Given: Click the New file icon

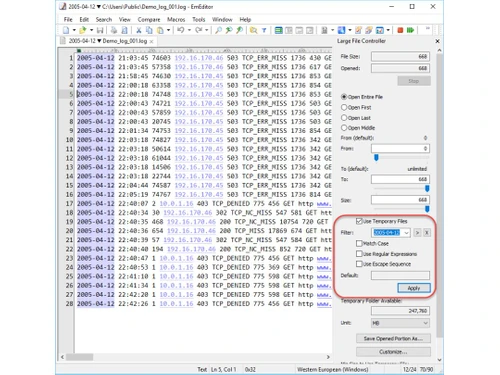Looking at the screenshot, I should point(66,30).
